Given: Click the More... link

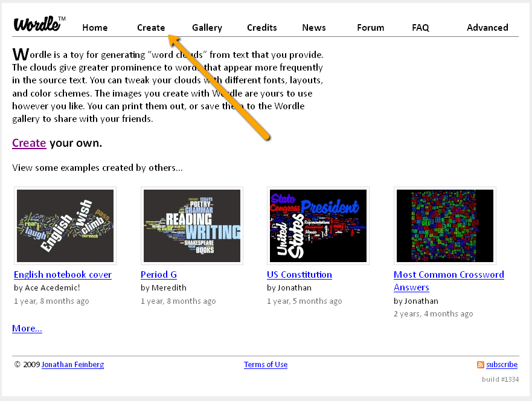Looking at the screenshot, I should [27, 329].
